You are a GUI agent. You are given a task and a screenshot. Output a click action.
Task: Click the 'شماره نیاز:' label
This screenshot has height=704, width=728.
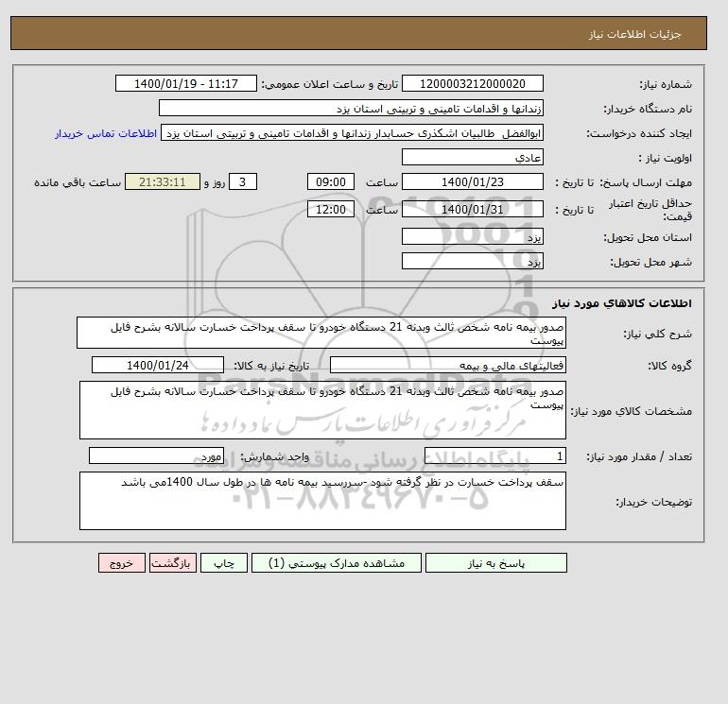click(x=666, y=84)
